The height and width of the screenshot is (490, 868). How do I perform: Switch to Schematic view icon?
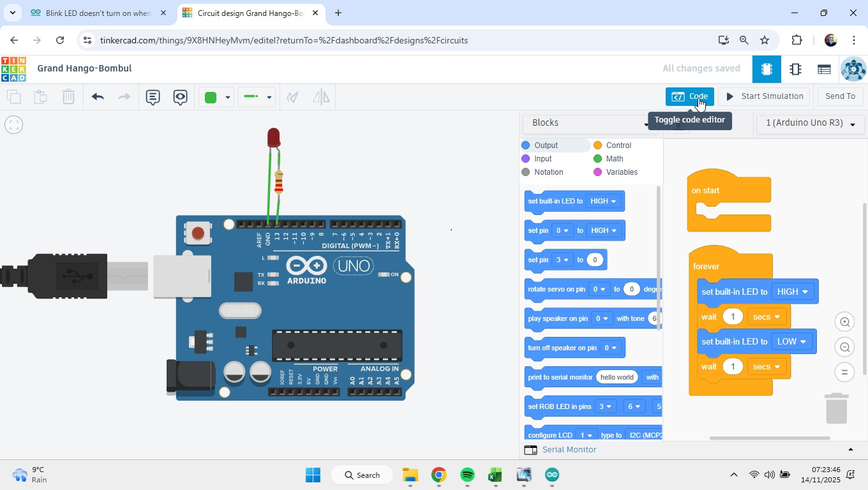(795, 69)
